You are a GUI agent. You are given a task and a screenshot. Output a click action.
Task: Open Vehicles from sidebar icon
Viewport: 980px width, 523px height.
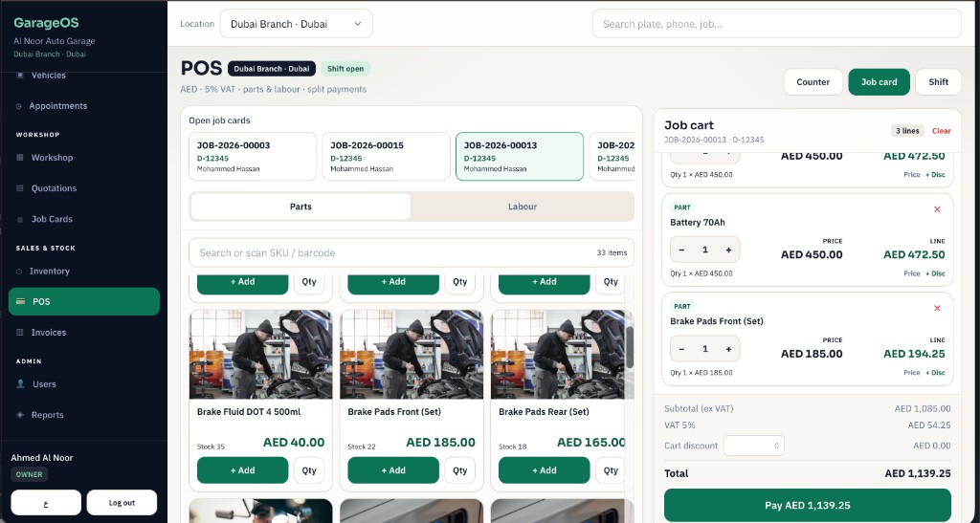[x=19, y=75]
